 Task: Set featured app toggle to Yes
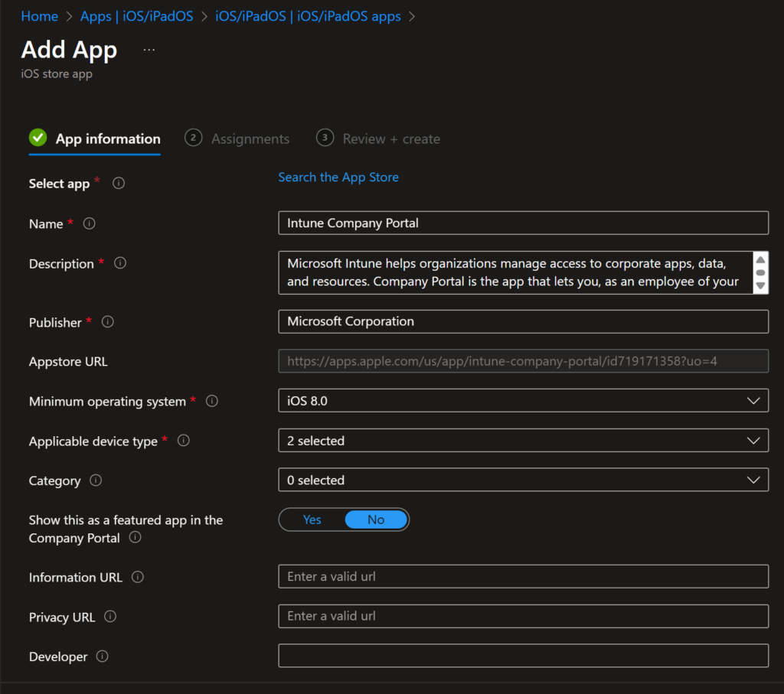(312, 520)
